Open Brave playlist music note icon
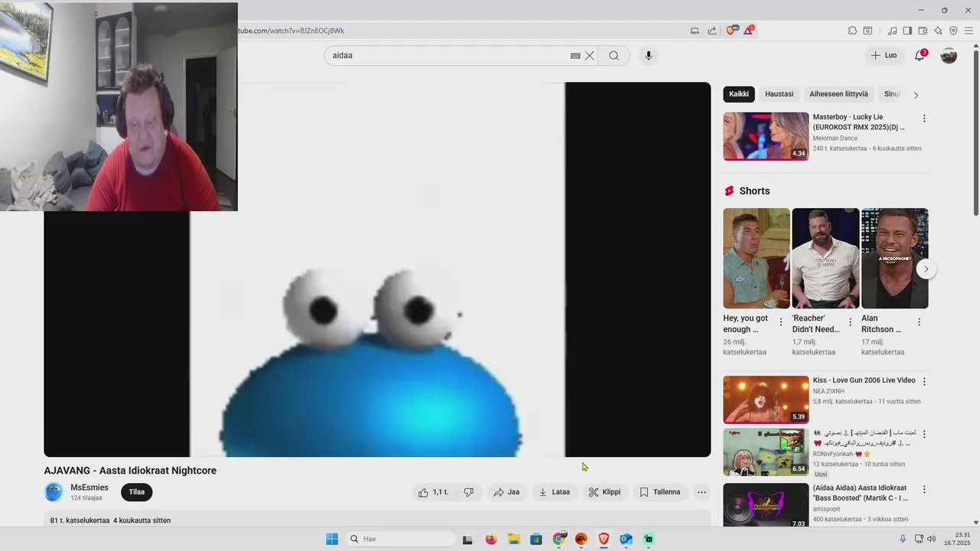This screenshot has width=980, height=551. [892, 31]
